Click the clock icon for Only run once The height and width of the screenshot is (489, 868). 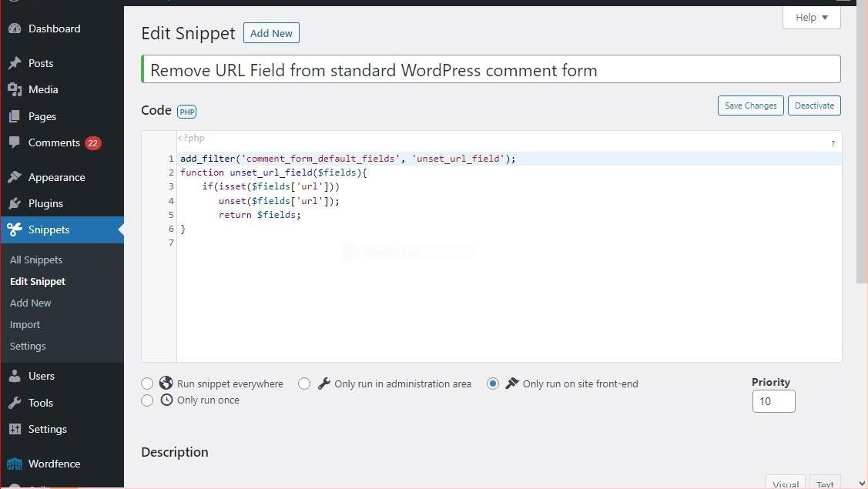(166, 400)
